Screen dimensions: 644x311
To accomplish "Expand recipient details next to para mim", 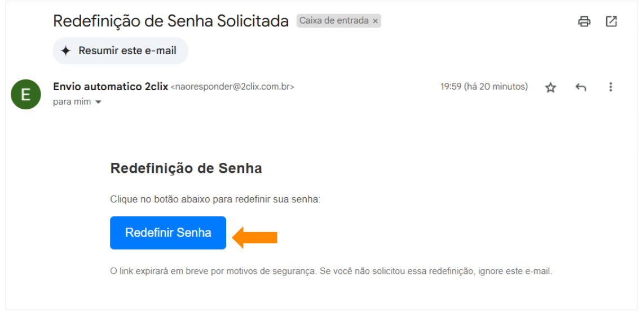I will click(98, 103).
